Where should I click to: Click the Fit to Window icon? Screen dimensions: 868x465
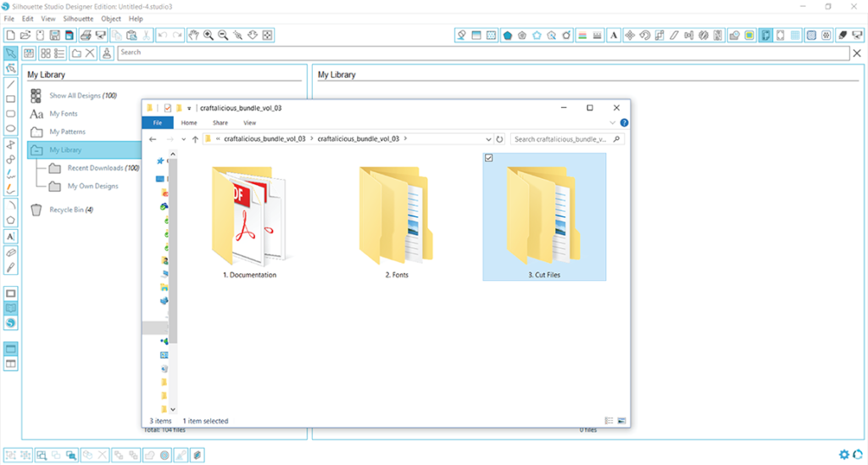(267, 36)
